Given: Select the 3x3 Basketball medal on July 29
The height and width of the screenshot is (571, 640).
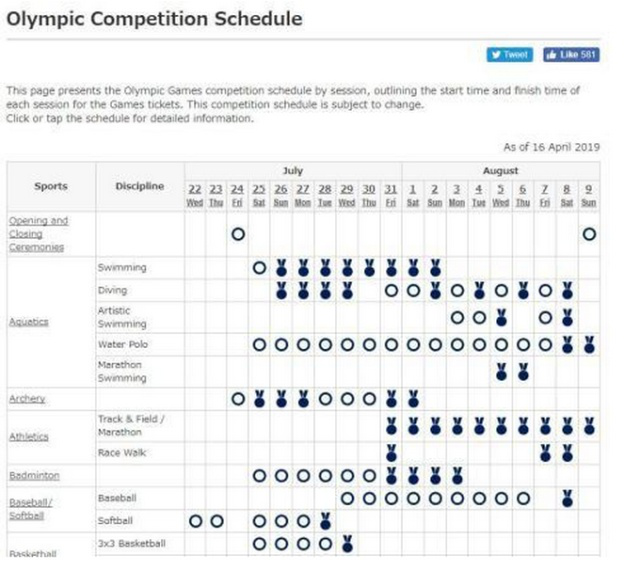Looking at the screenshot, I should click(x=347, y=544).
